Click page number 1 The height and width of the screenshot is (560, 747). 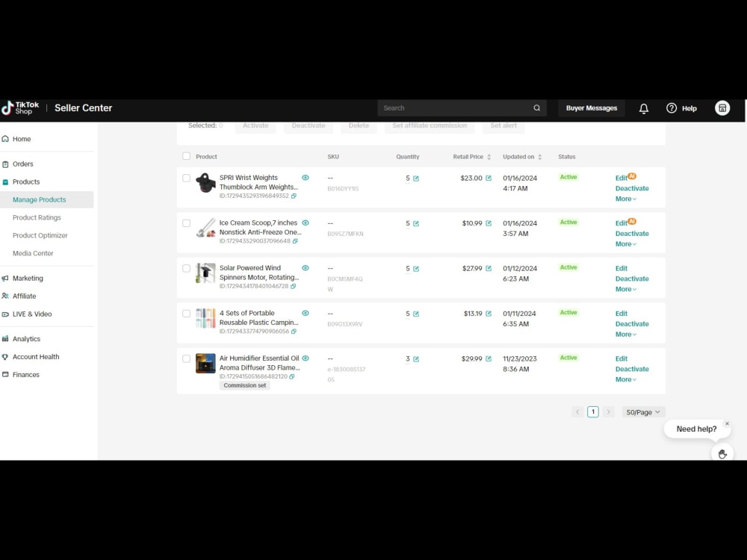[x=592, y=412]
